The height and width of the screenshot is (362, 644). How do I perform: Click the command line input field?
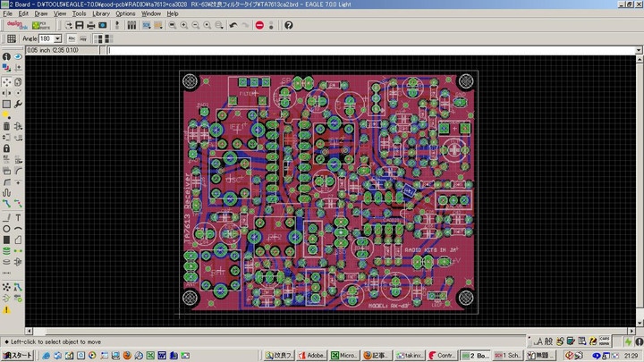(358, 50)
